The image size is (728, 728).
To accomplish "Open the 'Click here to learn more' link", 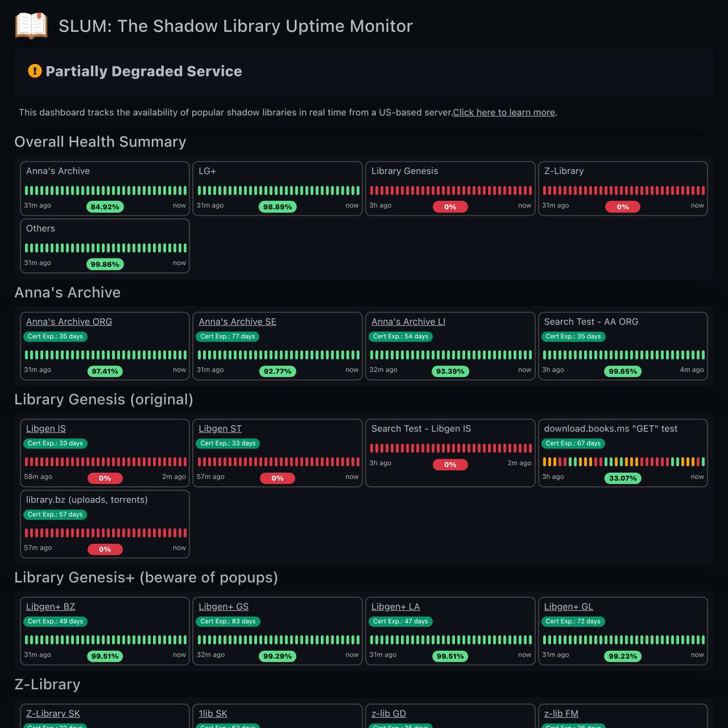I will click(504, 112).
